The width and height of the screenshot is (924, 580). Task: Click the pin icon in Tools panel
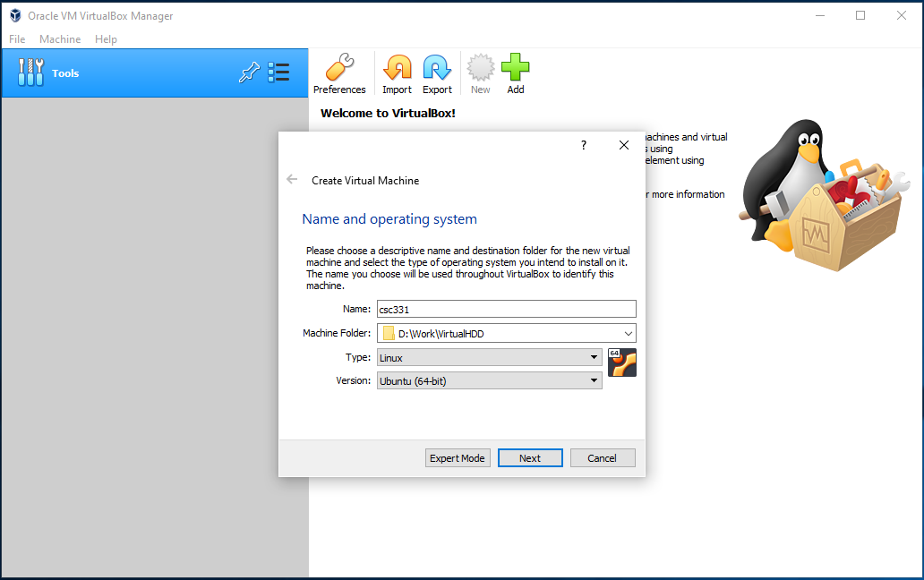pos(249,72)
